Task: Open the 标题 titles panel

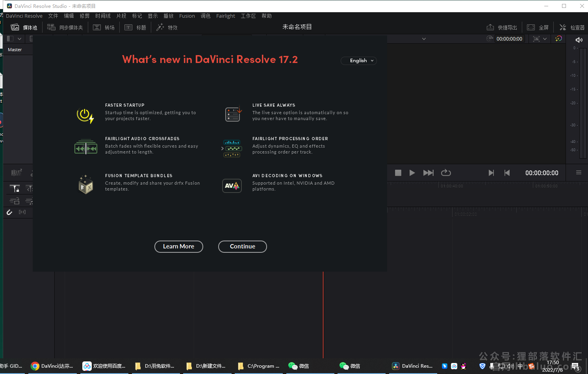Action: pyautogui.click(x=135, y=27)
